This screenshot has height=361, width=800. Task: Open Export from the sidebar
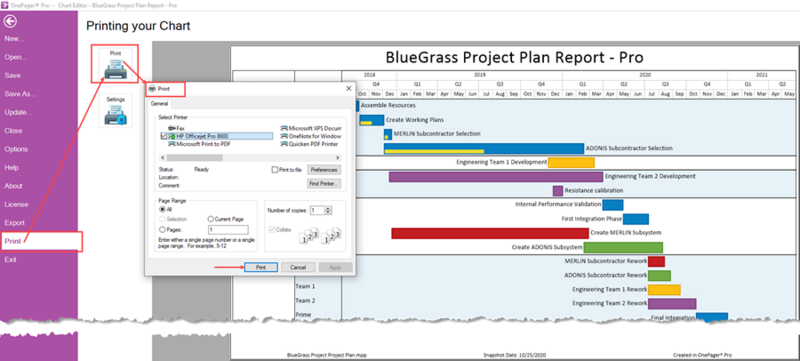pos(14,223)
